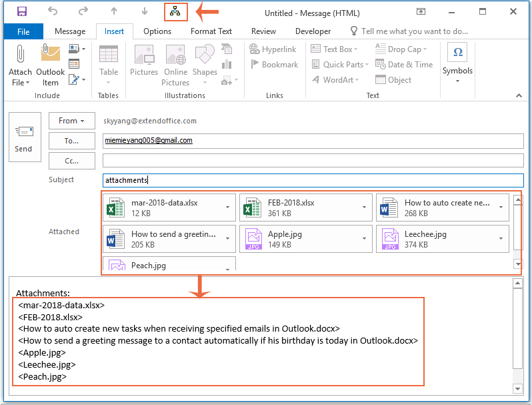
Task: Redo with the quick access toolbar arrow
Action: pos(83,11)
